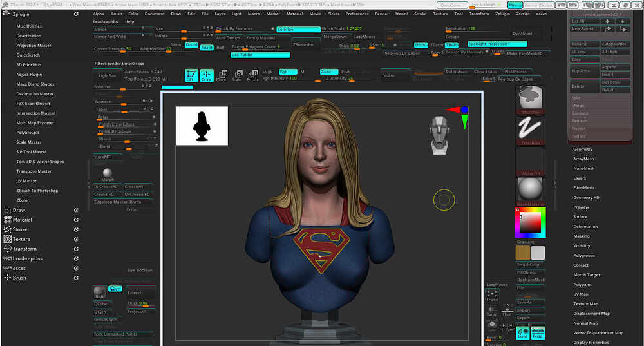Image resolution: width=644 pixels, height=346 pixels.
Task: Pick a color in the color picker square
Action: (x=530, y=223)
